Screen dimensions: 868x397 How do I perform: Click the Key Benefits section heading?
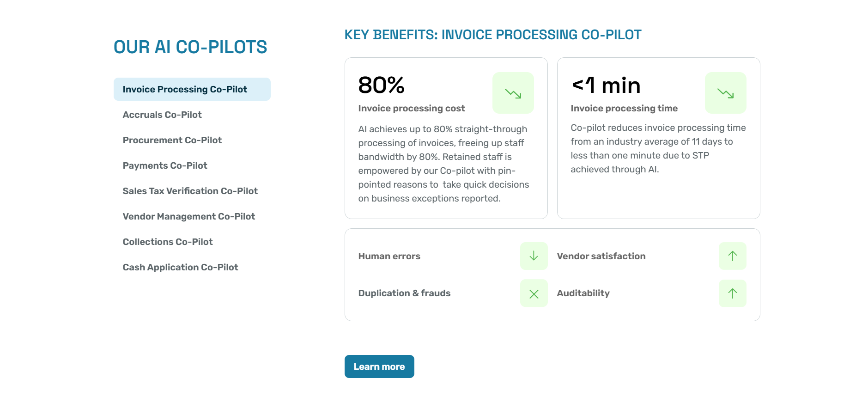(x=493, y=35)
